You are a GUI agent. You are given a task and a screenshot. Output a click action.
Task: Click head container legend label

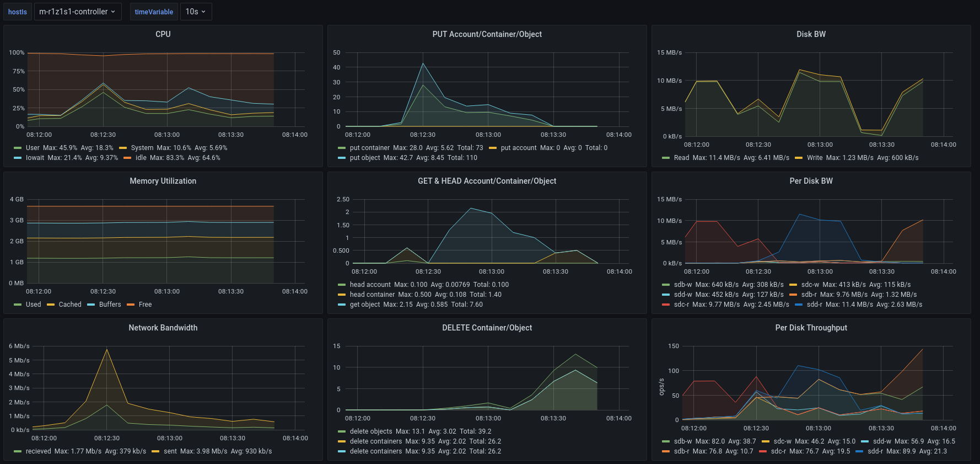372,295
